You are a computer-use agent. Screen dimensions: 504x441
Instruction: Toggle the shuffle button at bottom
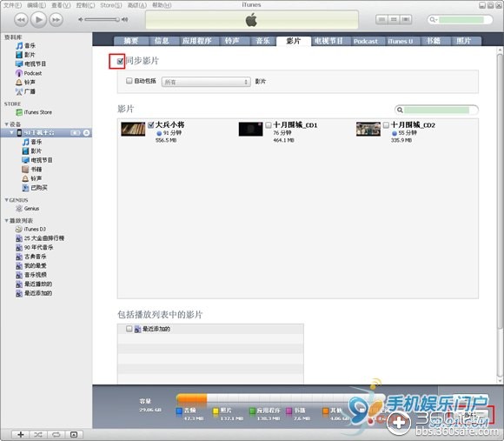click(x=38, y=435)
